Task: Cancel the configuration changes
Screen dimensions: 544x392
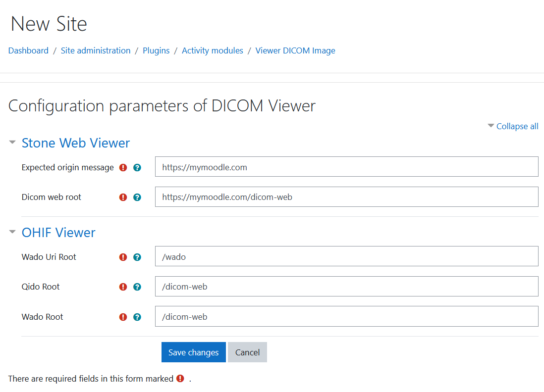Action: click(247, 352)
